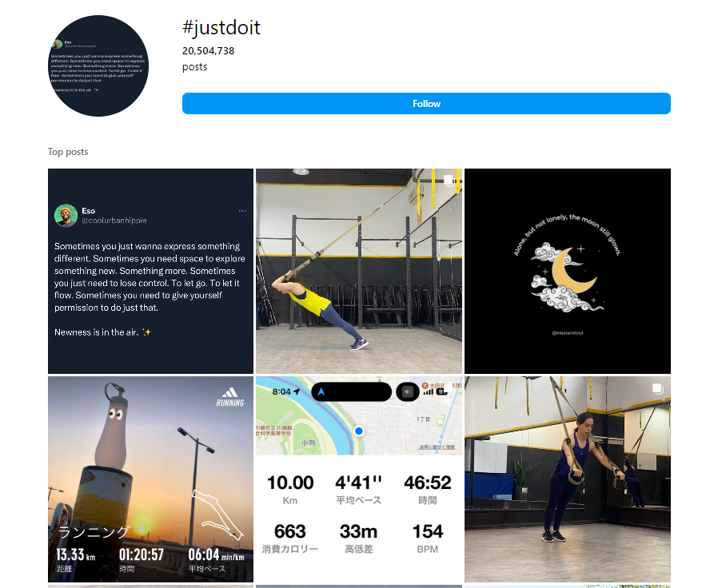The image size is (706, 588).
Task: Open the crescent moon illustration post
Action: tap(568, 271)
